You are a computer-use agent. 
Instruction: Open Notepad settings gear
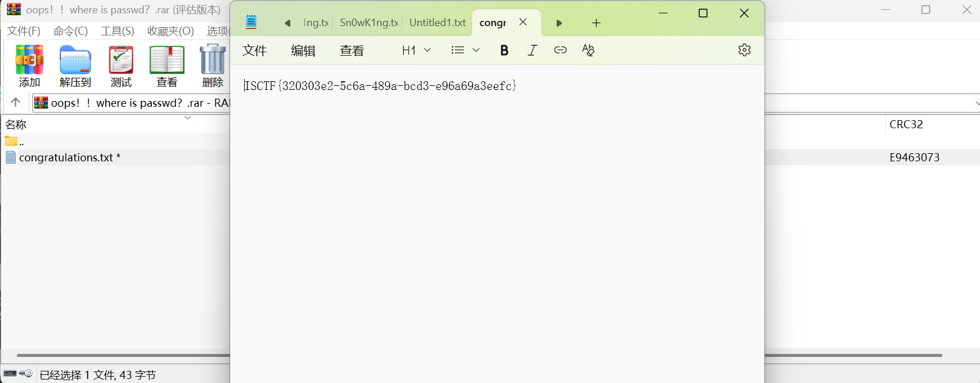(745, 50)
